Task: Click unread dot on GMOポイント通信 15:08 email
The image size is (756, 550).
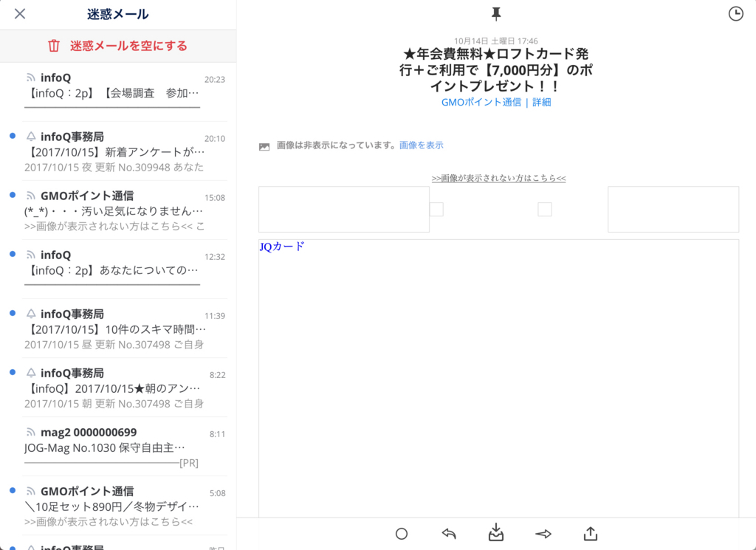Action: [13, 195]
